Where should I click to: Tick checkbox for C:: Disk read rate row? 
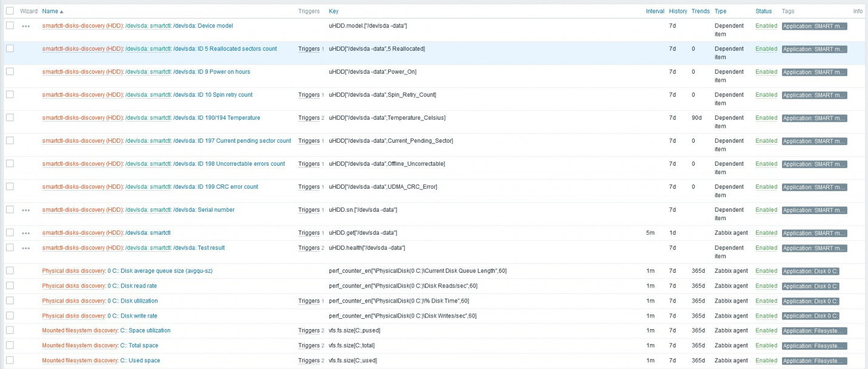pyautogui.click(x=10, y=286)
